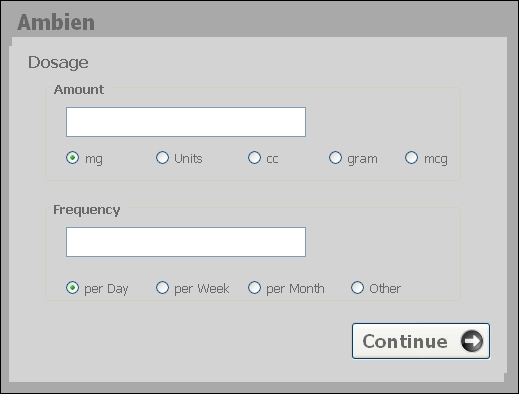Select the mcg radio button

pos(411,157)
